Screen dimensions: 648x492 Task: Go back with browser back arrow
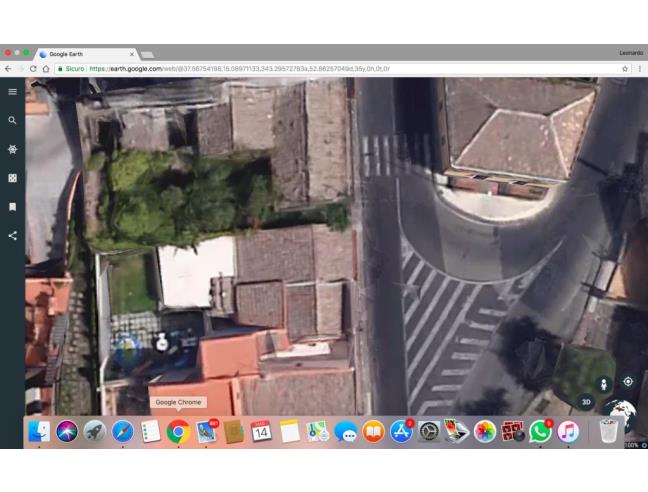(8, 69)
